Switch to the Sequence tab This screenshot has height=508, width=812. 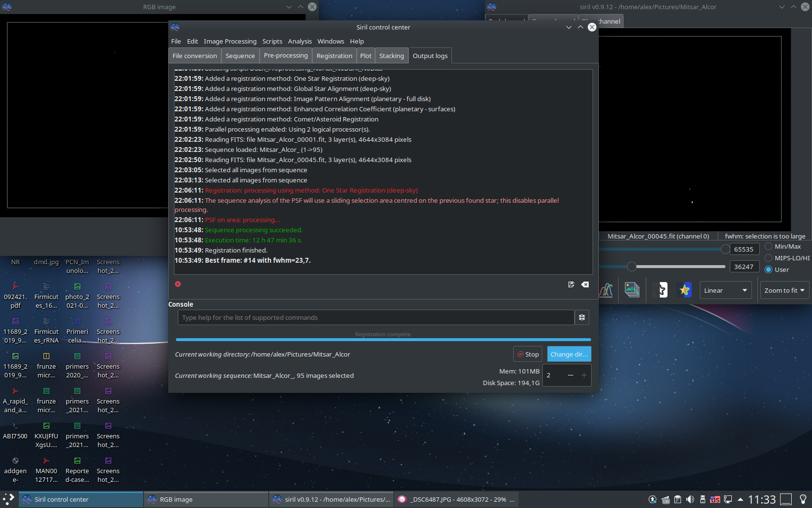tap(240, 56)
